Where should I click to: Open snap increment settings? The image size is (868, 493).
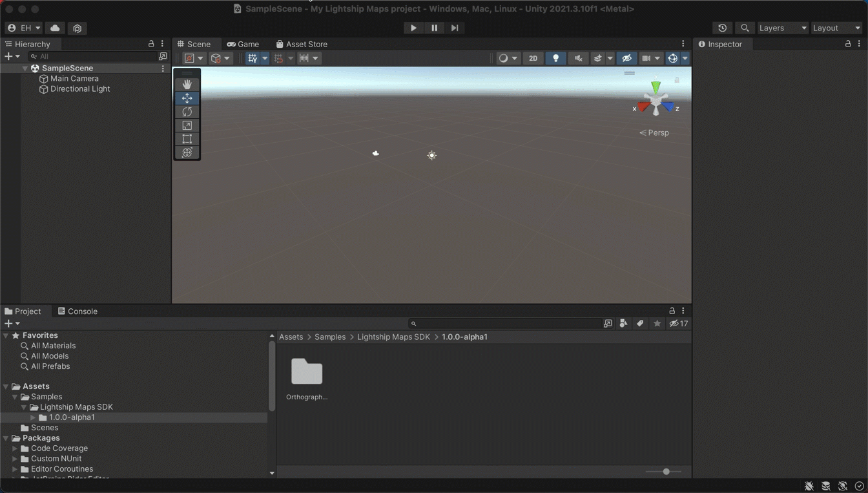309,58
